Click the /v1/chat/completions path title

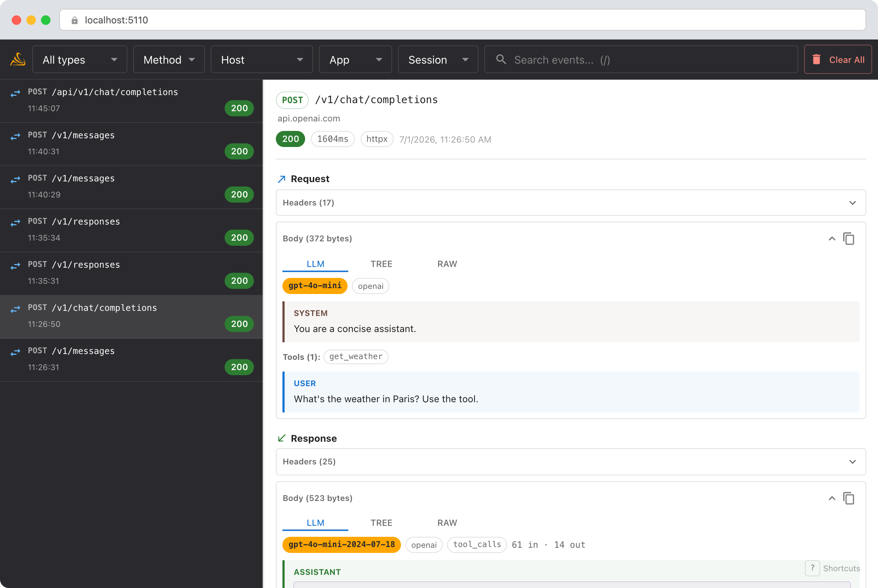pos(376,100)
